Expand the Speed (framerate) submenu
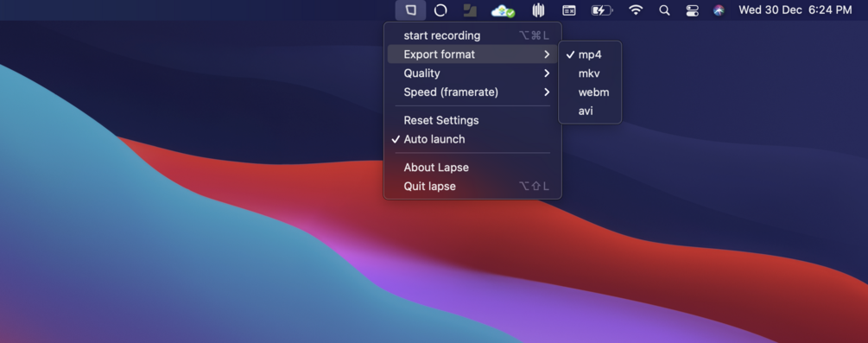Viewport: 868px width, 343px height. point(472,92)
